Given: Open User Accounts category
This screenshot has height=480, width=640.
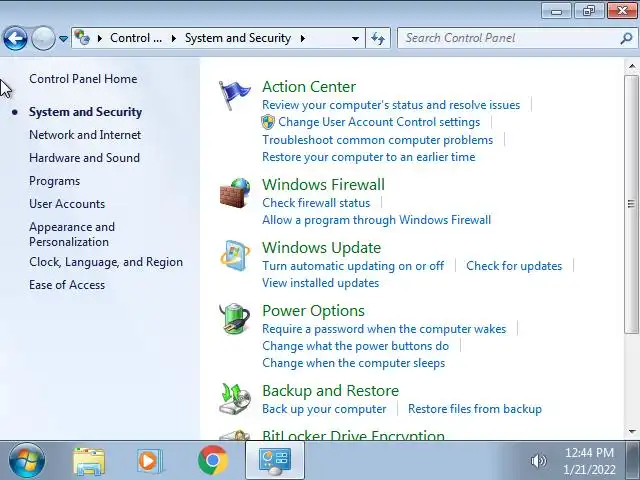Looking at the screenshot, I should click(67, 204).
